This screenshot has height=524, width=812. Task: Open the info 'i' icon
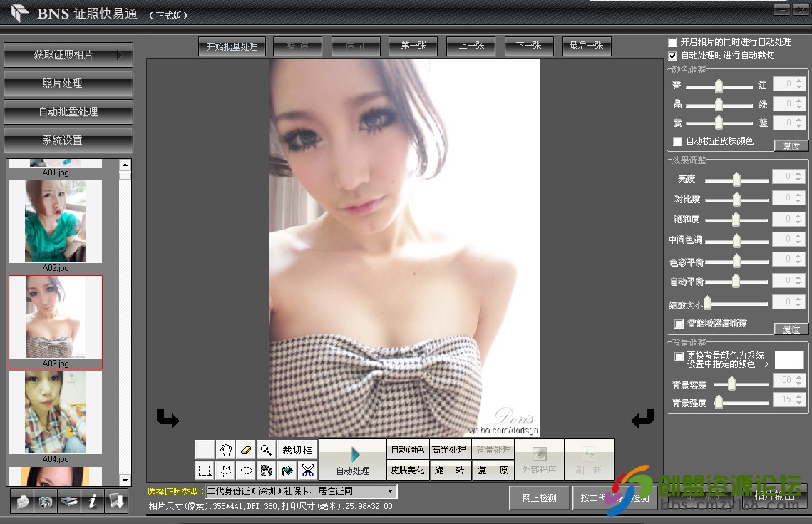93,501
